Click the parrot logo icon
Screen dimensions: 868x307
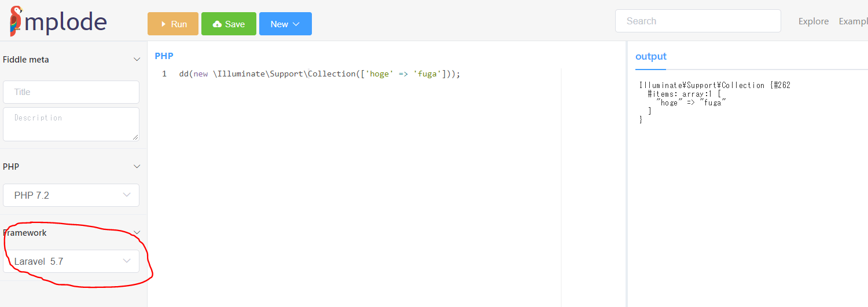click(16, 21)
